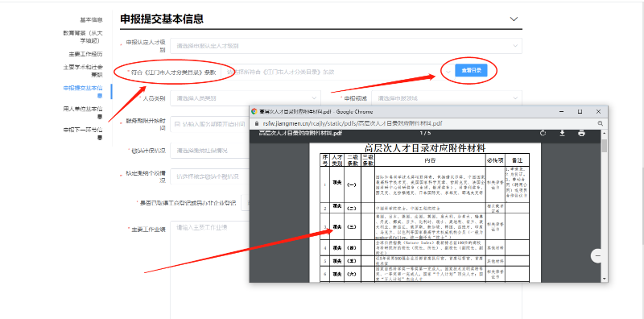Screen dimensions: 644x319
Task: Click the （二） cell in PDF table row 2
Action: (352, 209)
